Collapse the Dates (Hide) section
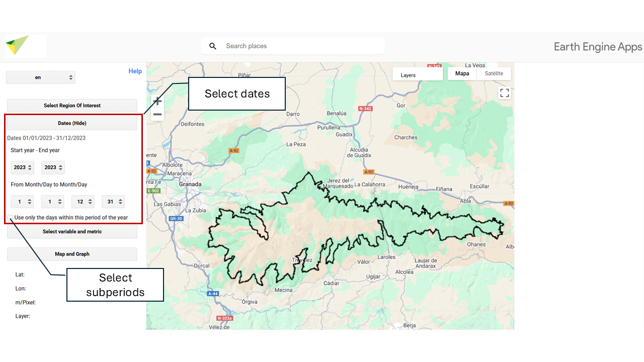The height and width of the screenshot is (362, 644). [x=72, y=123]
